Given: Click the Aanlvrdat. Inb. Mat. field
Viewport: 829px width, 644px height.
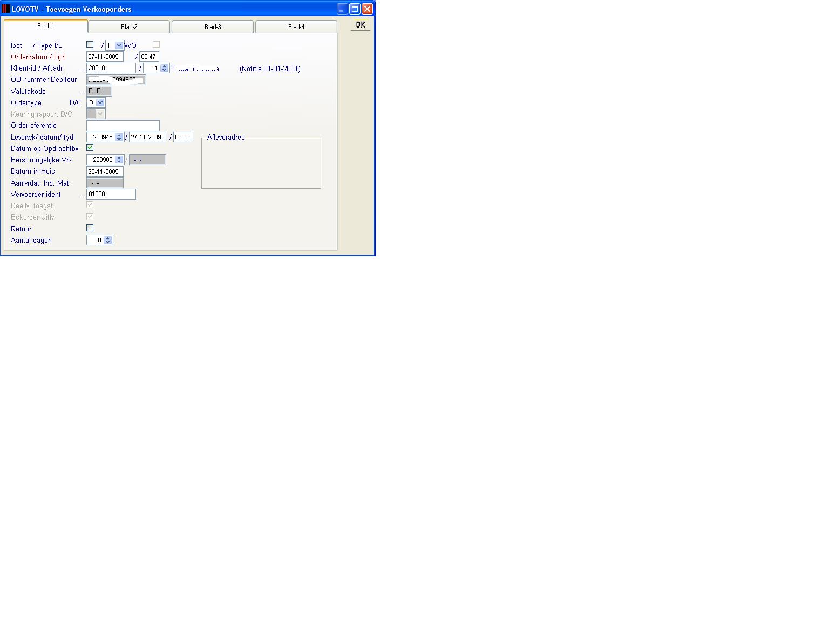Looking at the screenshot, I should (x=105, y=183).
